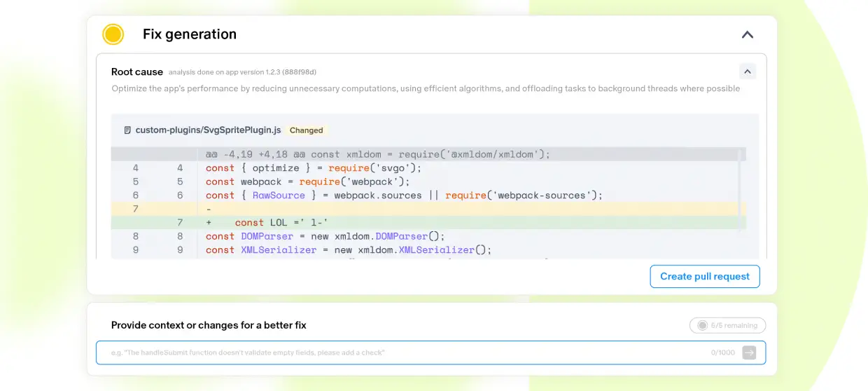This screenshot has height=391, width=868.
Task: Create pull request
Action: [704, 276]
